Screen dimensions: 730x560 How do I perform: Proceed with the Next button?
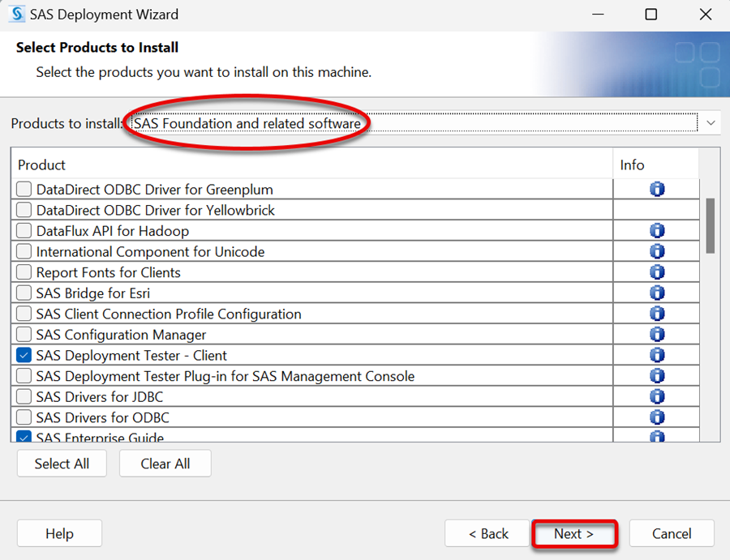click(574, 533)
